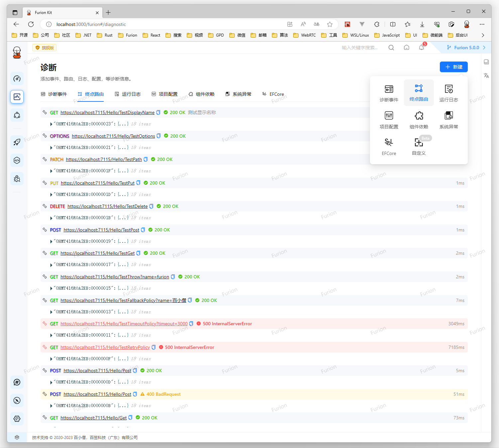This screenshot has height=448, width=499.
Task: Click the browser favorites star icon
Action: click(330, 24)
